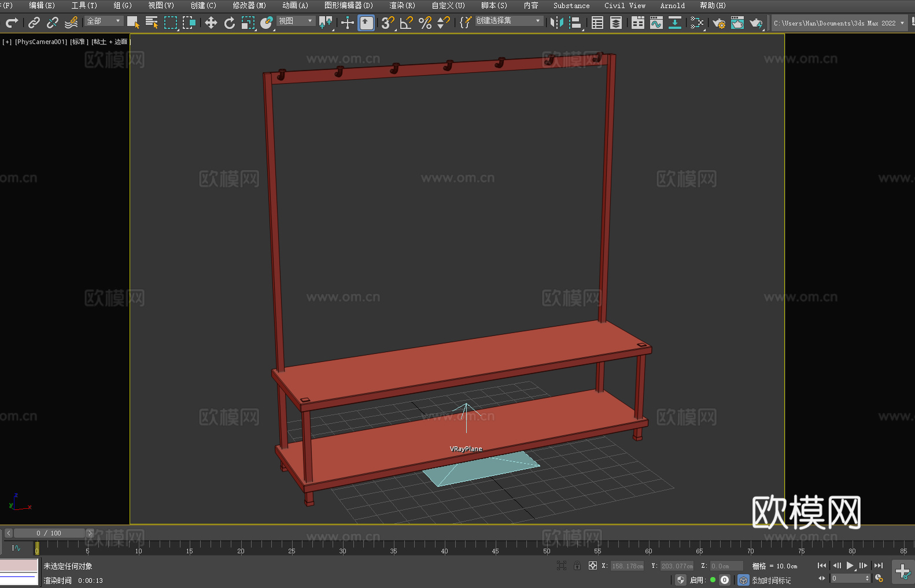The width and height of the screenshot is (915, 588).
Task: Click the Align tool icon
Action: tap(575, 23)
